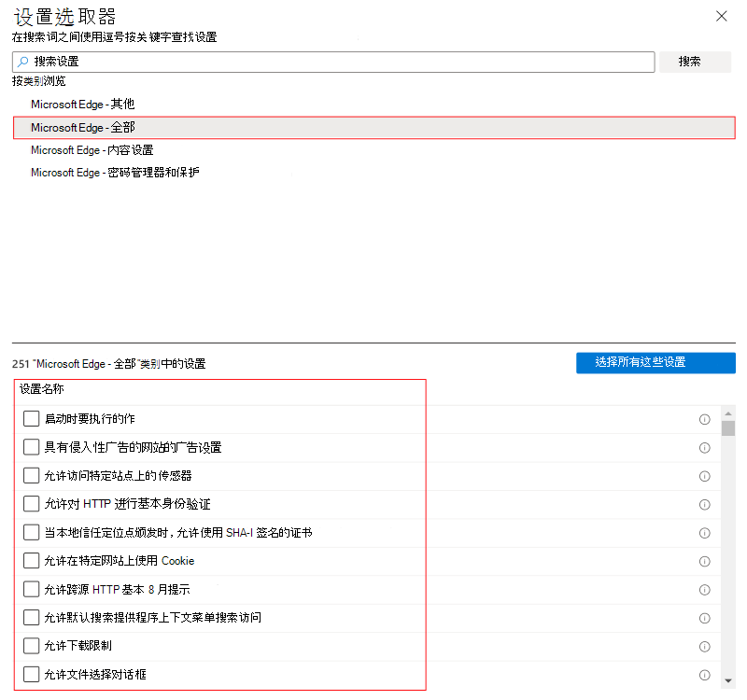Image resolution: width=747 pixels, height=700 pixels.
Task: Click info icon on SHA-1 签名的证书 row
Action: click(x=704, y=533)
